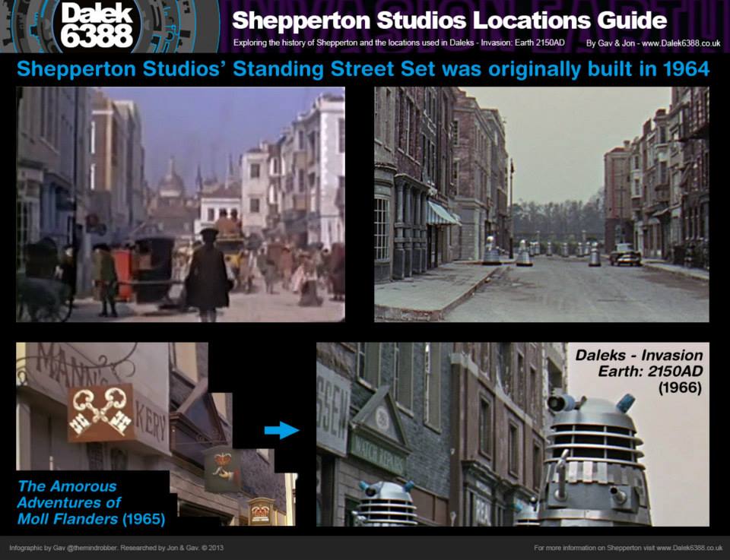Click the crossed keys hanging sign
730x560 pixels.
tap(101, 413)
